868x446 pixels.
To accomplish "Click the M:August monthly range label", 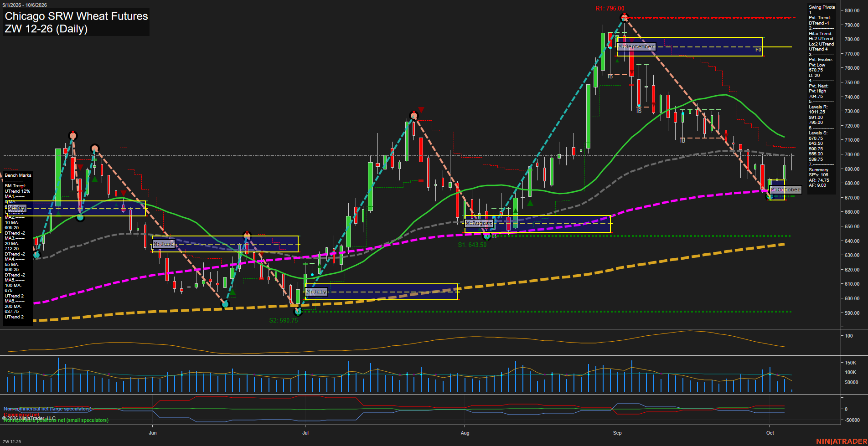I will click(x=479, y=223).
